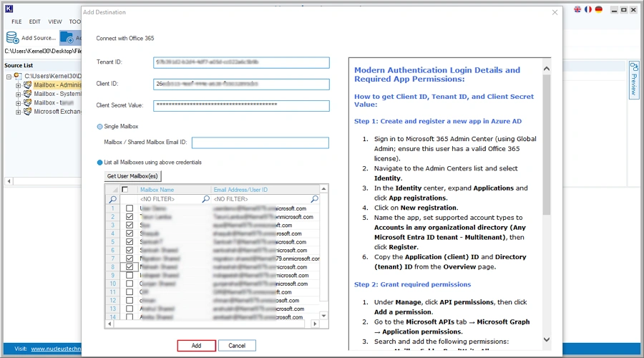Uncheck the mailbox checkbox in row 2
The image size is (644, 358).
tap(130, 217)
